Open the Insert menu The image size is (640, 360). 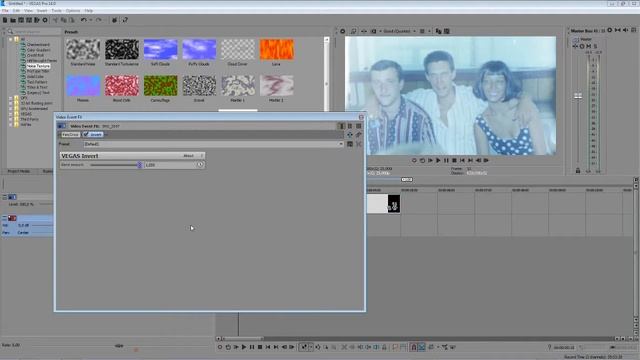point(42,11)
